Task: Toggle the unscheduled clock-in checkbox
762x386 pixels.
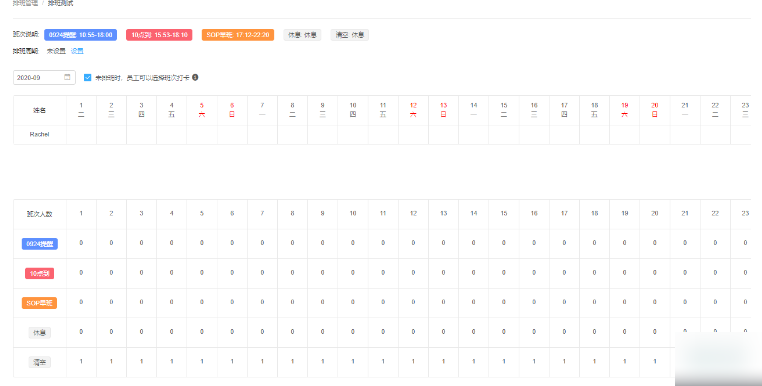Action: point(87,77)
